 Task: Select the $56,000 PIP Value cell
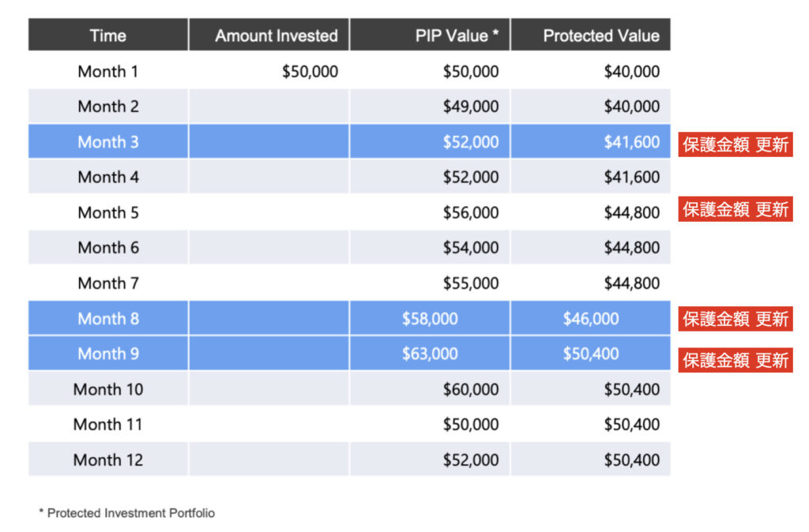[470, 212]
